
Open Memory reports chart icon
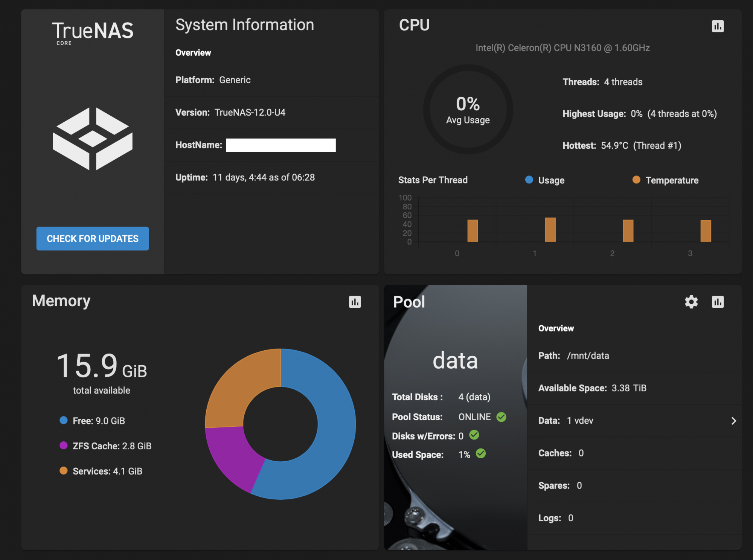click(x=355, y=302)
